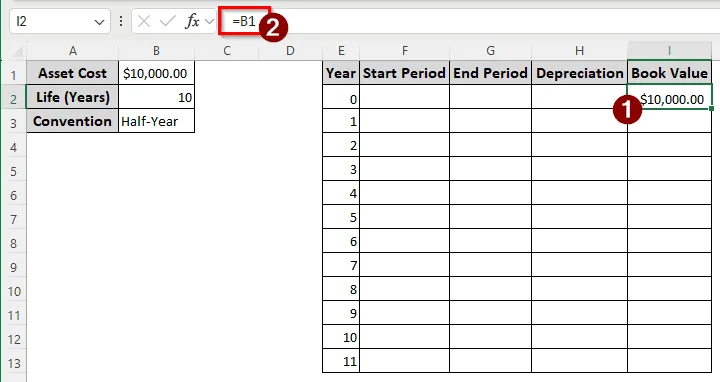Click the formula bar showing =B1
This screenshot has width=720, height=382.
click(468, 21)
